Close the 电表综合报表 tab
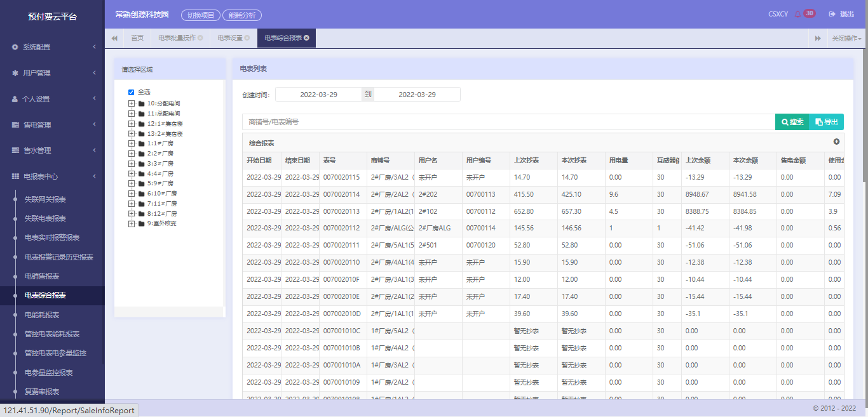The height and width of the screenshot is (417, 868). coord(306,38)
